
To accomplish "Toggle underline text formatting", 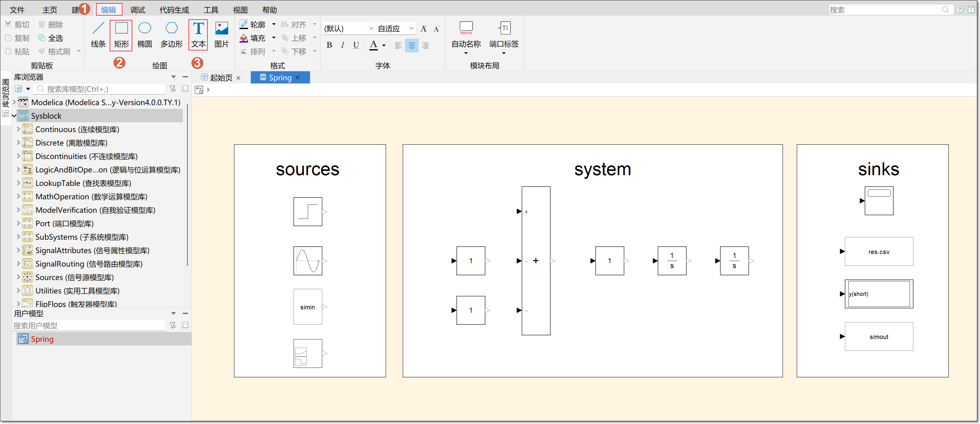I will (x=356, y=45).
